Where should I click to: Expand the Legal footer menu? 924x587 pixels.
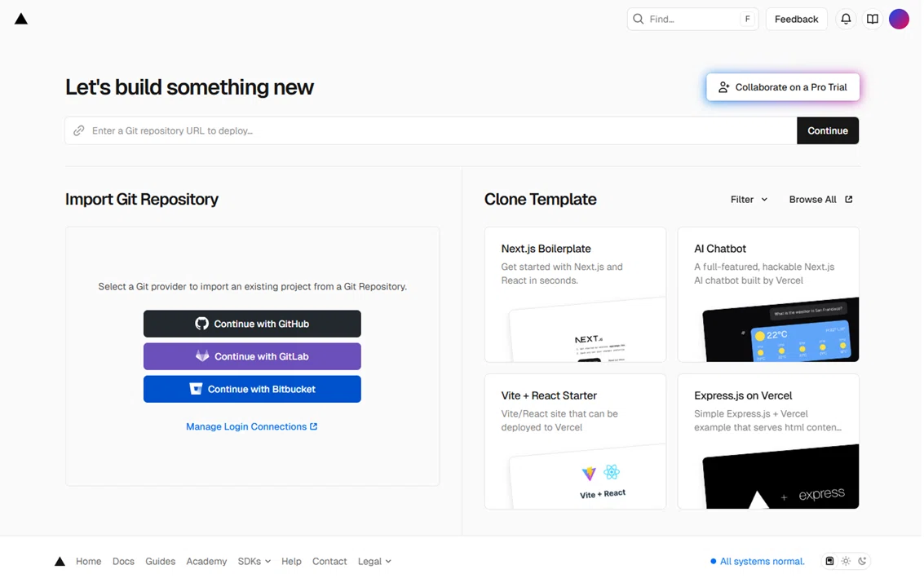pyautogui.click(x=374, y=561)
